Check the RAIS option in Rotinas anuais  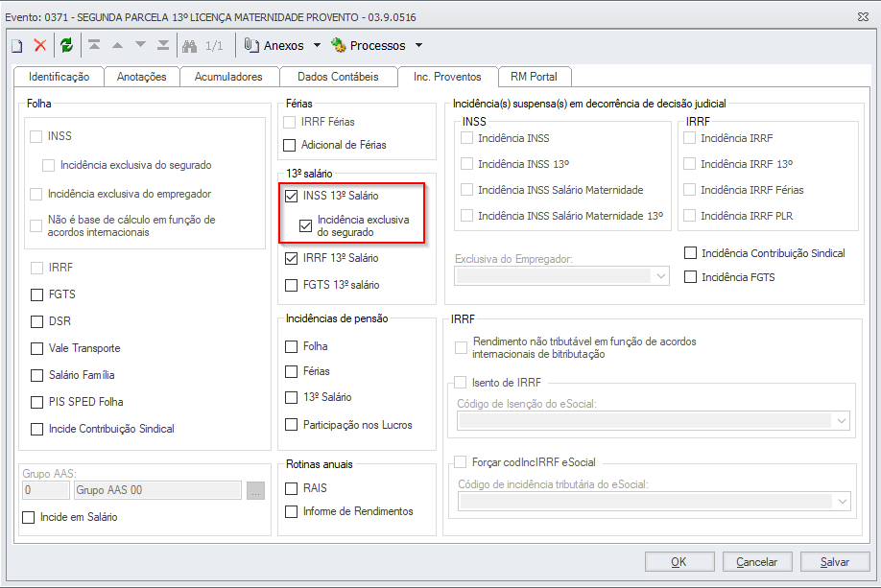pyautogui.click(x=292, y=488)
